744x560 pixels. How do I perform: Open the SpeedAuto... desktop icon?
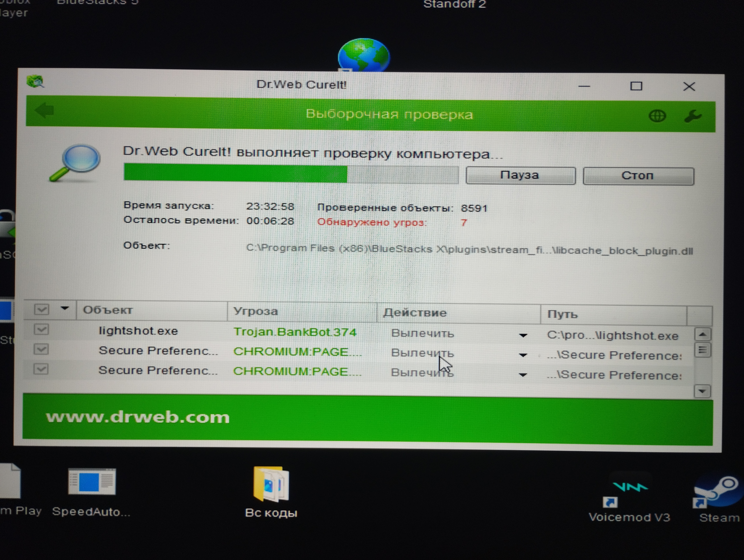92,492
